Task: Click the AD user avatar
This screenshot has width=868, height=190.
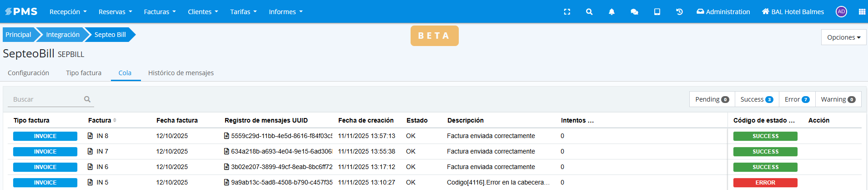Action: point(841,12)
